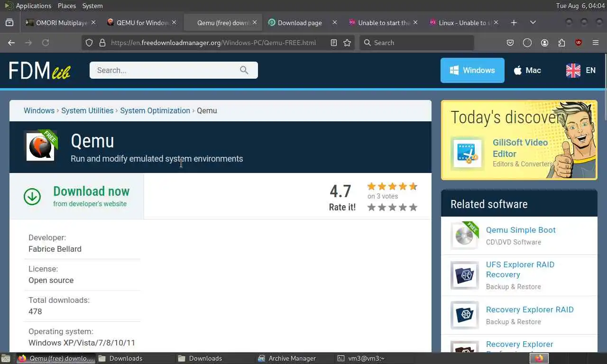
Task: Switch to the Download page tab
Action: point(303,22)
